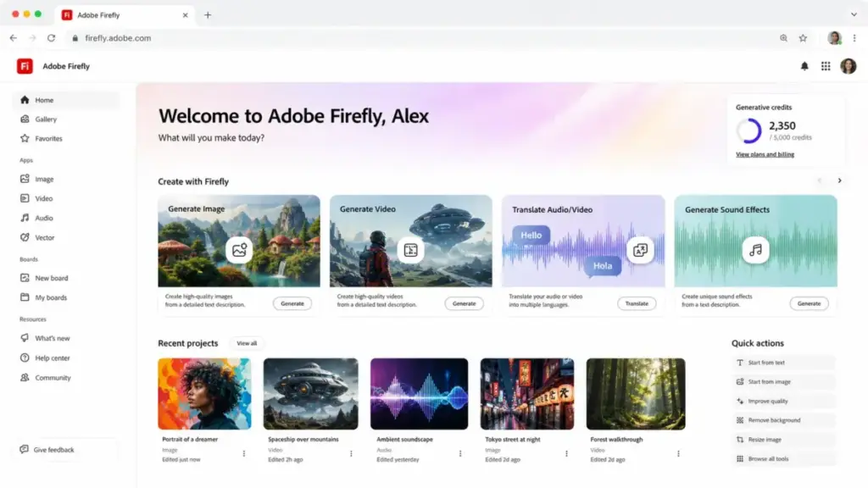Click the Translate button
Screen dimensions: 868x488
tap(637, 303)
